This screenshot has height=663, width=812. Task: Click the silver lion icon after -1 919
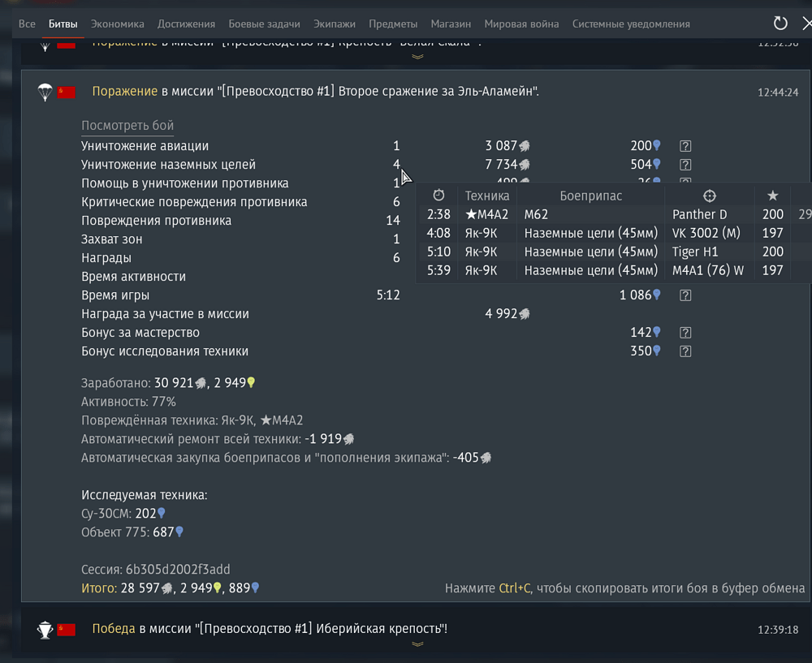[349, 439]
